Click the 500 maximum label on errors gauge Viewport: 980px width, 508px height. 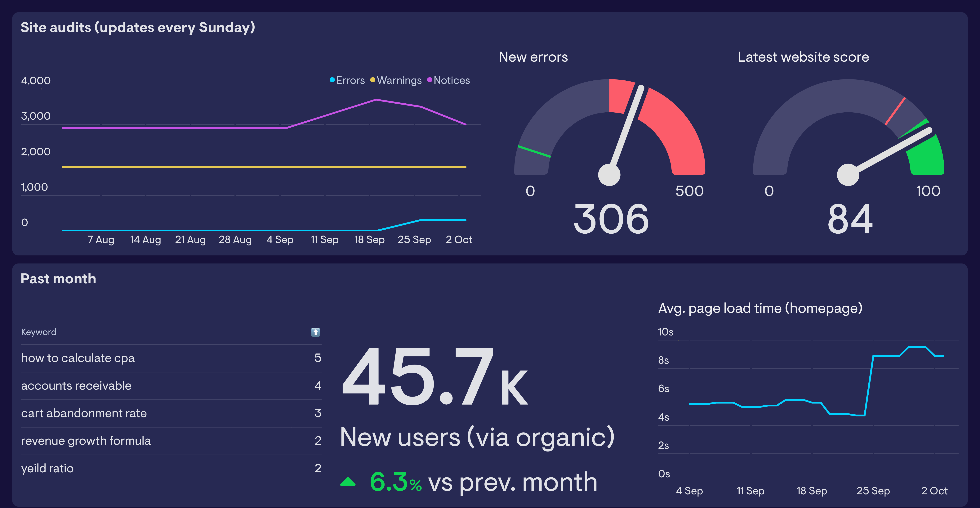tap(689, 191)
